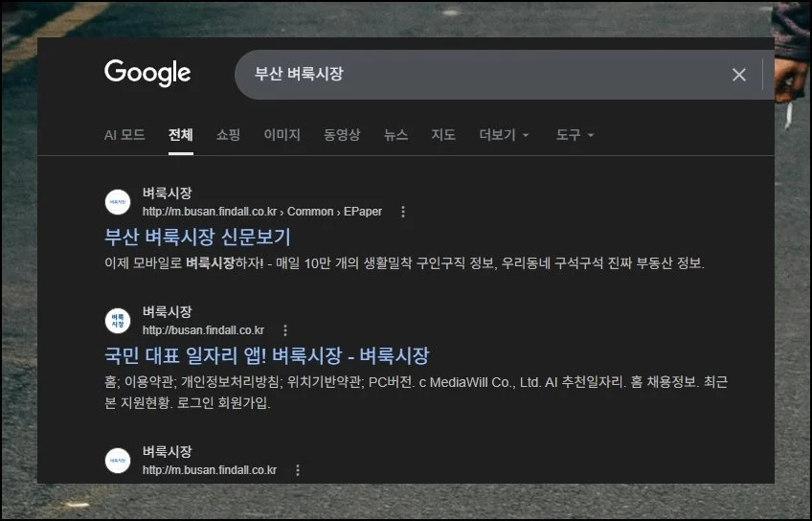Image resolution: width=812 pixels, height=521 pixels.
Task: Open the 뉴스 tab
Action: 395,135
